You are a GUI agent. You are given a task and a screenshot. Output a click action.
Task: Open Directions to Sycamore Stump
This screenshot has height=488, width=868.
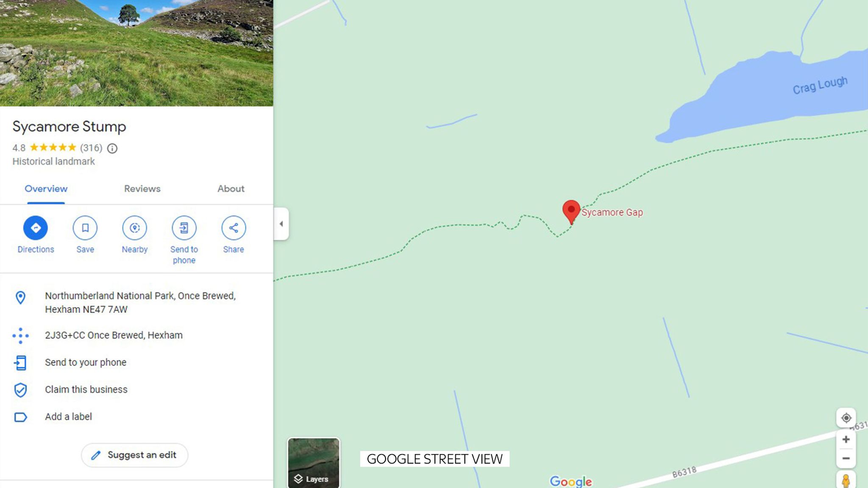click(36, 228)
